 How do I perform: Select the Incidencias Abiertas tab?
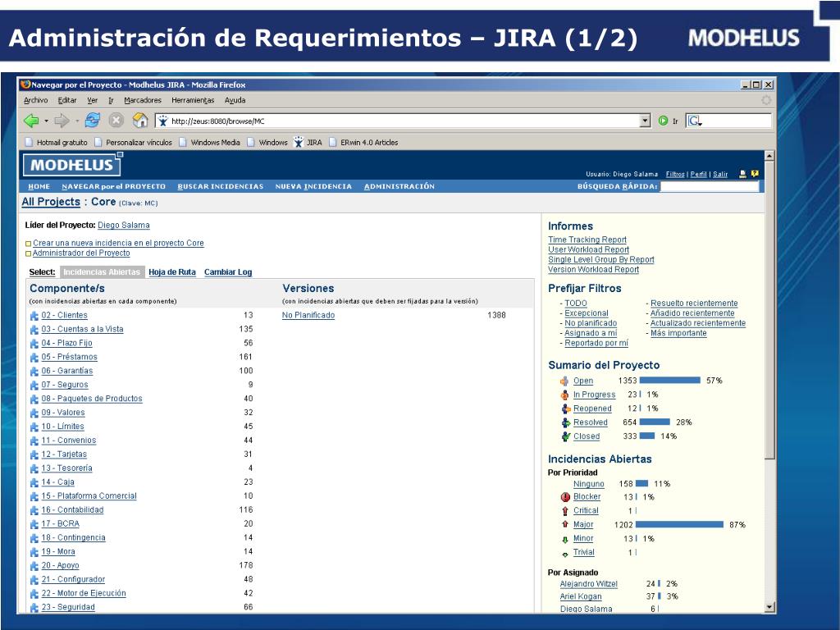coord(102,272)
